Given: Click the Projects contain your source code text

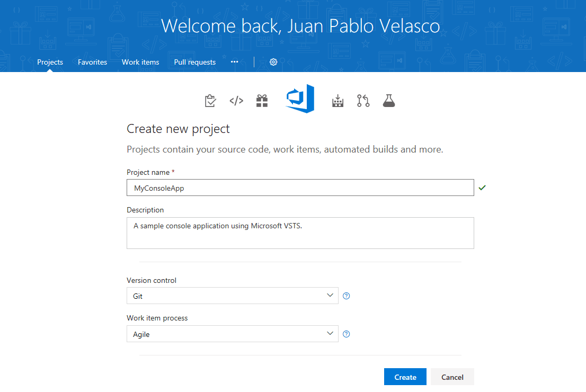Looking at the screenshot, I should click(285, 149).
